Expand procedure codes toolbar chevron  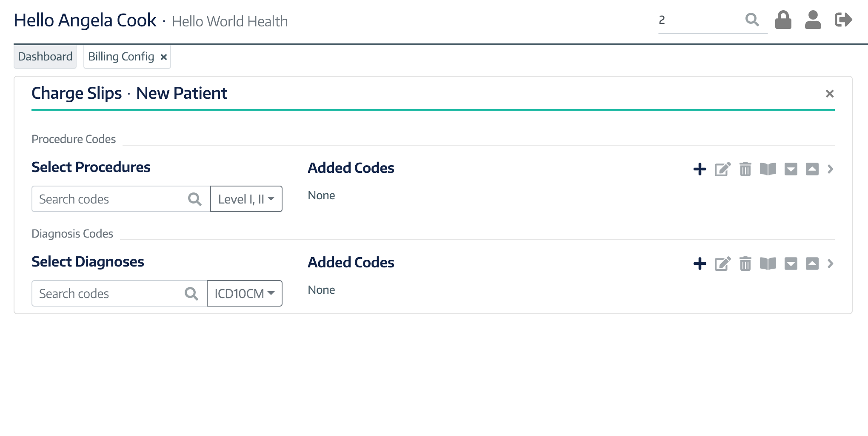click(x=830, y=169)
